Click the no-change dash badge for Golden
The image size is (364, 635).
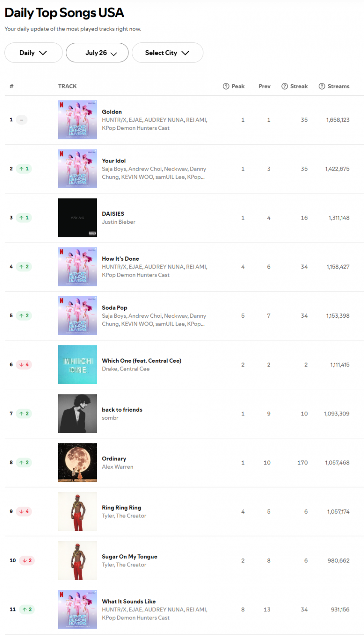(x=21, y=120)
